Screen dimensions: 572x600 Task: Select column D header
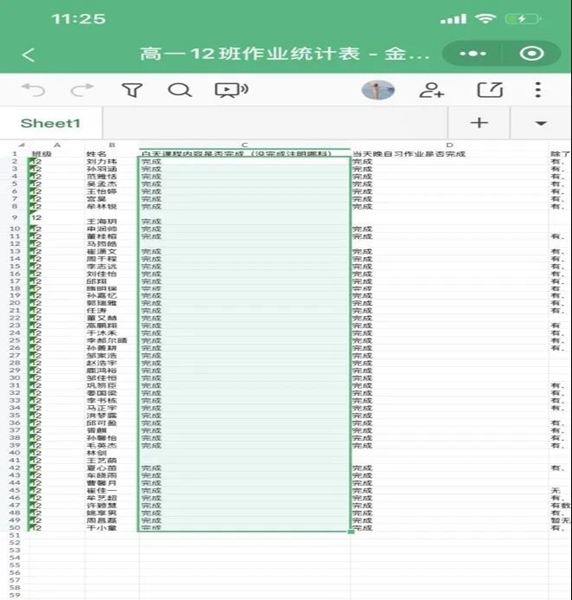[450, 145]
